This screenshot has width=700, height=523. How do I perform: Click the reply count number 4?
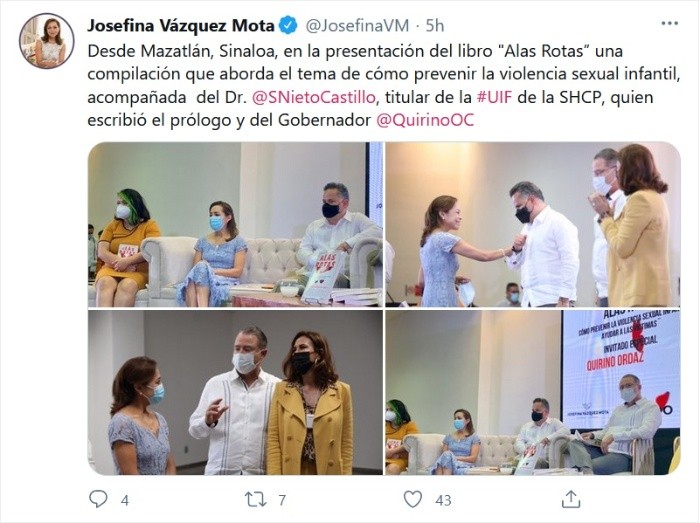coord(125,501)
